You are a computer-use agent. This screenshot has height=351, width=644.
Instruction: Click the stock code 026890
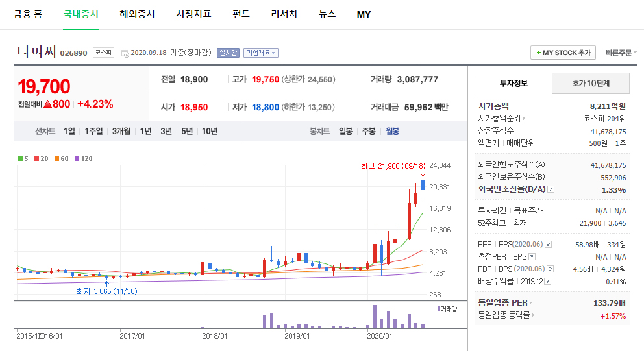[x=73, y=53]
